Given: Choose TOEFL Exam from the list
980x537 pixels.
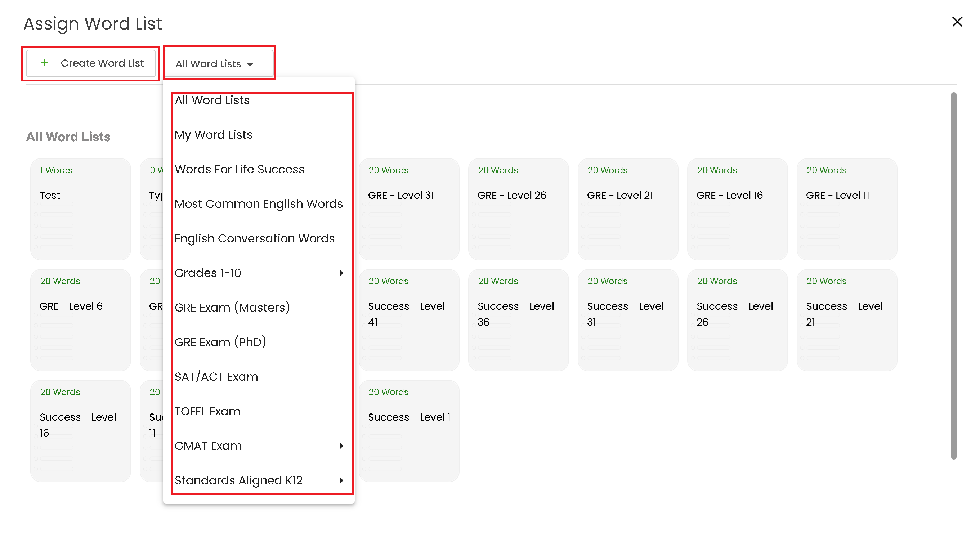Looking at the screenshot, I should click(x=207, y=411).
